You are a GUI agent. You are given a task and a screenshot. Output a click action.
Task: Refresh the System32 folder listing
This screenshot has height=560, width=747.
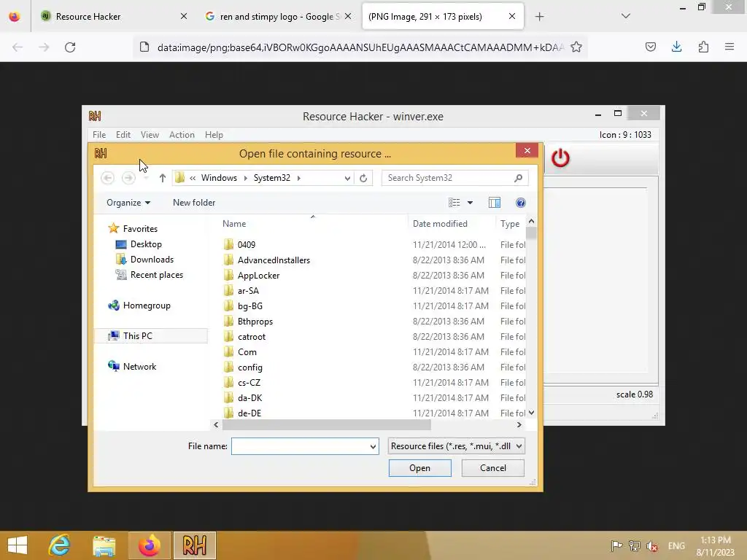363,178
